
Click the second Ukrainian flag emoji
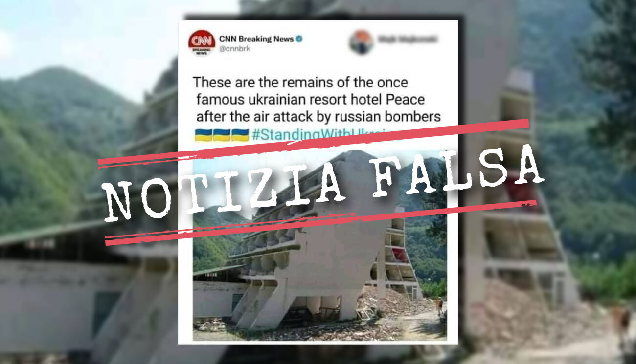click(x=222, y=135)
